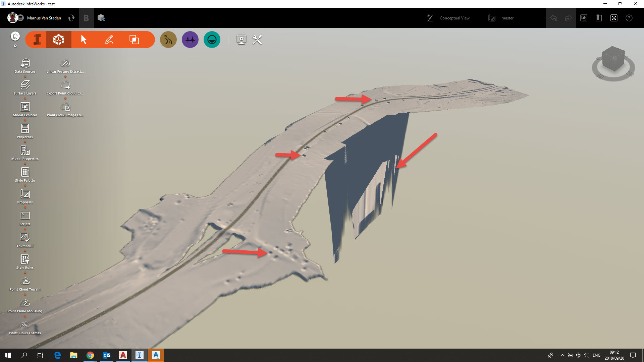This screenshot has height=362, width=644.
Task: Toggle the presentation storyboard mode
Action: 241,39
